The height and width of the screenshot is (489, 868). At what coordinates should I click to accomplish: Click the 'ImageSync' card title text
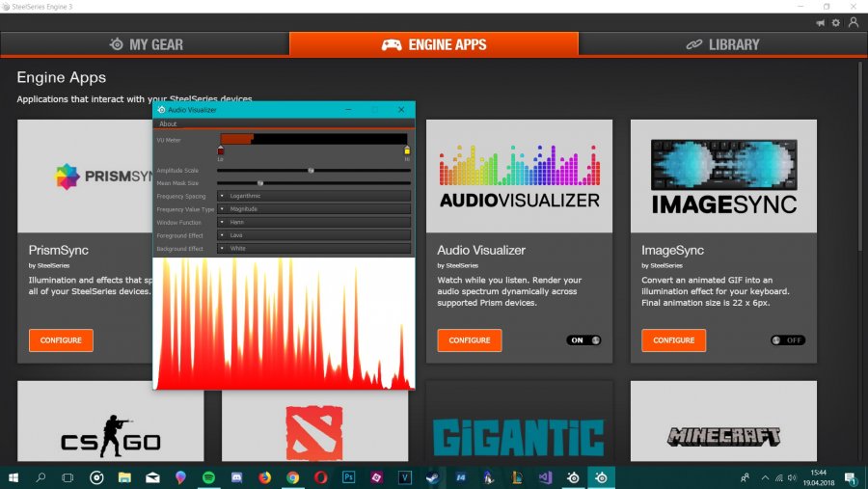pyautogui.click(x=672, y=250)
